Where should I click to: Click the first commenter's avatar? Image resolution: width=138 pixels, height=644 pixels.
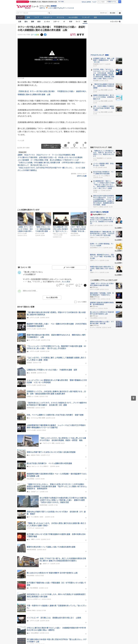(19, 273)
